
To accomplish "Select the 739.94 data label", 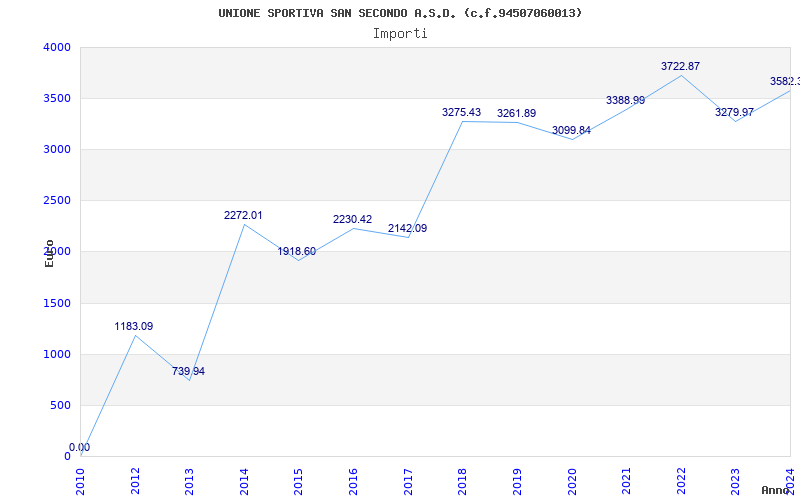I will tap(188, 371).
